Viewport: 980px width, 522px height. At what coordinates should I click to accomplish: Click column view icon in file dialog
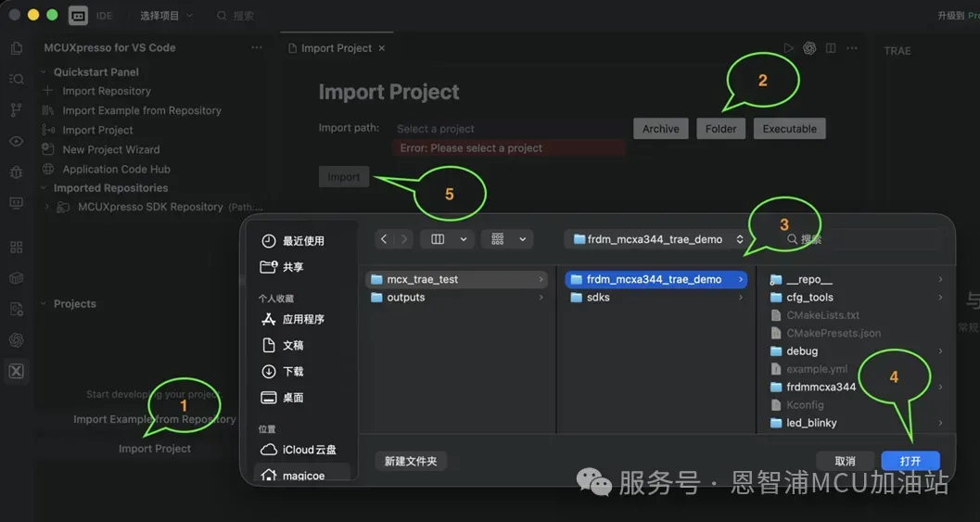[438, 239]
